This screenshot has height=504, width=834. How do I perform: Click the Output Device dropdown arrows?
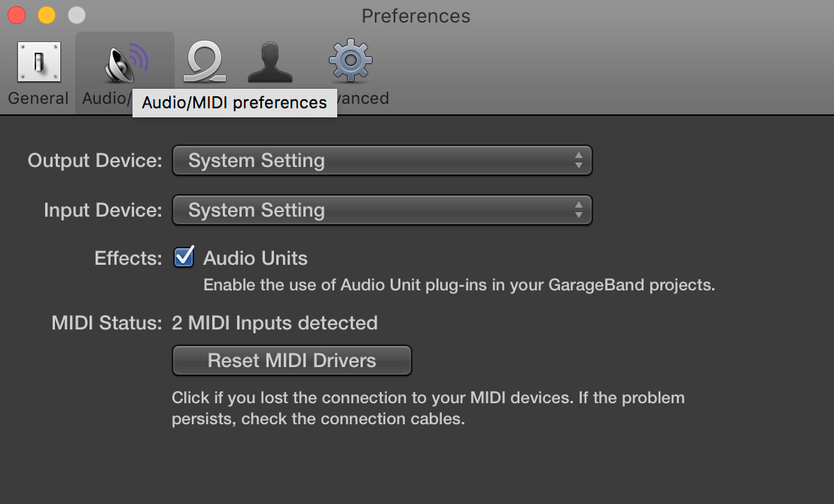point(578,161)
